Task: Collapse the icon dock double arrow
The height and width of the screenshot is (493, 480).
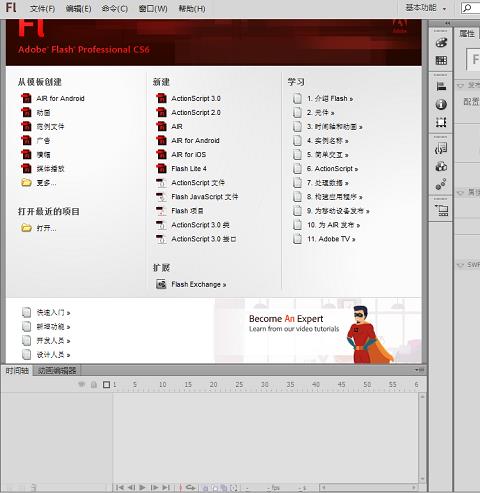Action: 447,23
